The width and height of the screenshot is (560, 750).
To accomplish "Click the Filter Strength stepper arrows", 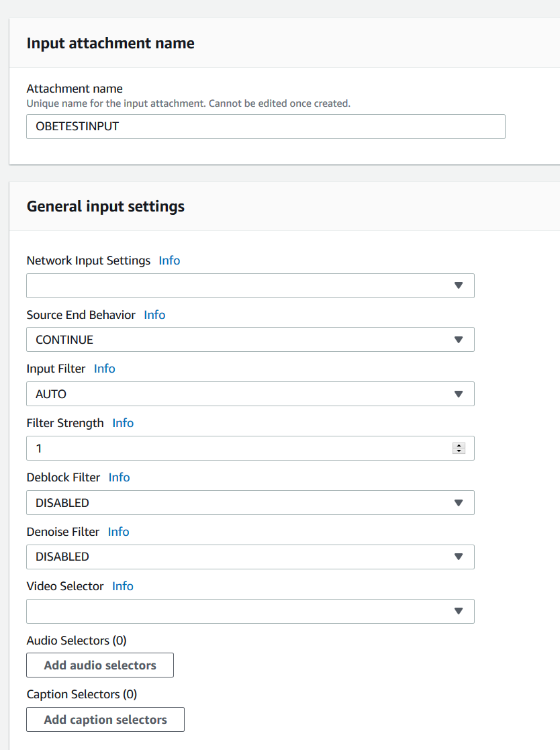I will pos(459,448).
